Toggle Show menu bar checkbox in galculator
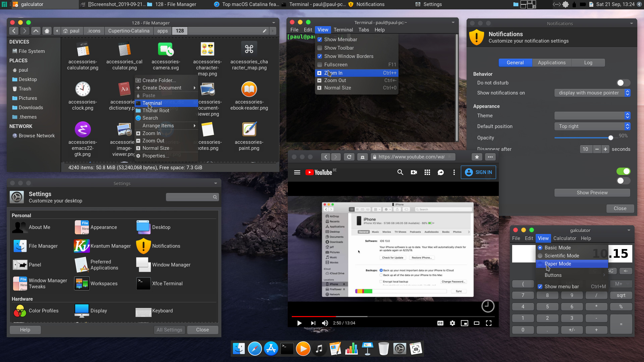Viewport: 644px width, 362px height. pyautogui.click(x=540, y=287)
